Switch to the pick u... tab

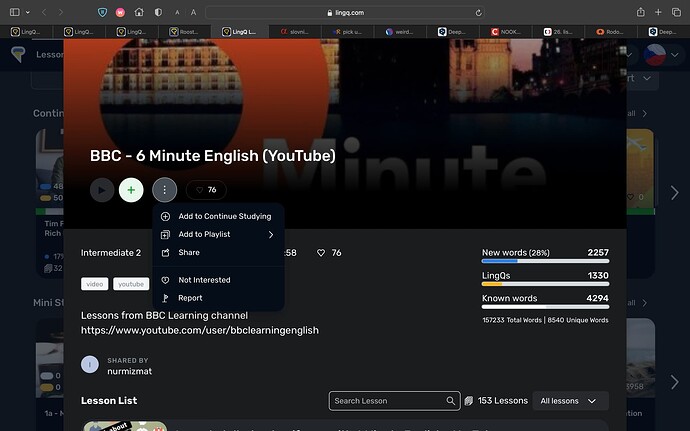[347, 32]
